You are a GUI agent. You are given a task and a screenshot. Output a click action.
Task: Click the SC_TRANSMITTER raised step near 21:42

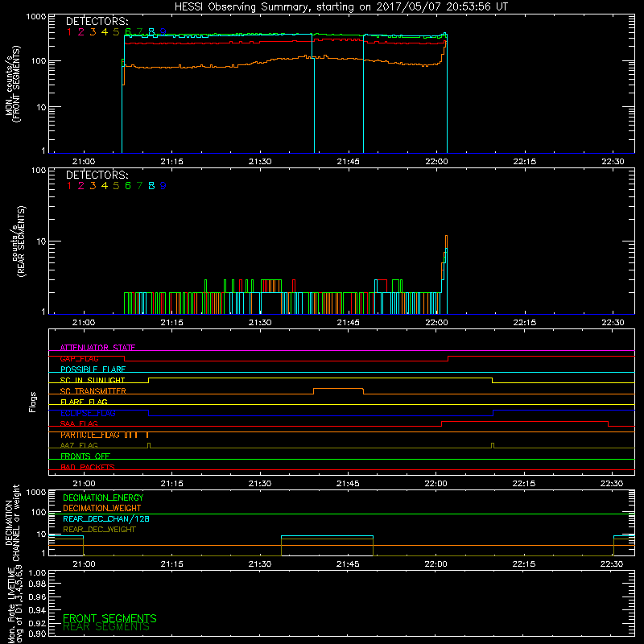click(x=338, y=389)
